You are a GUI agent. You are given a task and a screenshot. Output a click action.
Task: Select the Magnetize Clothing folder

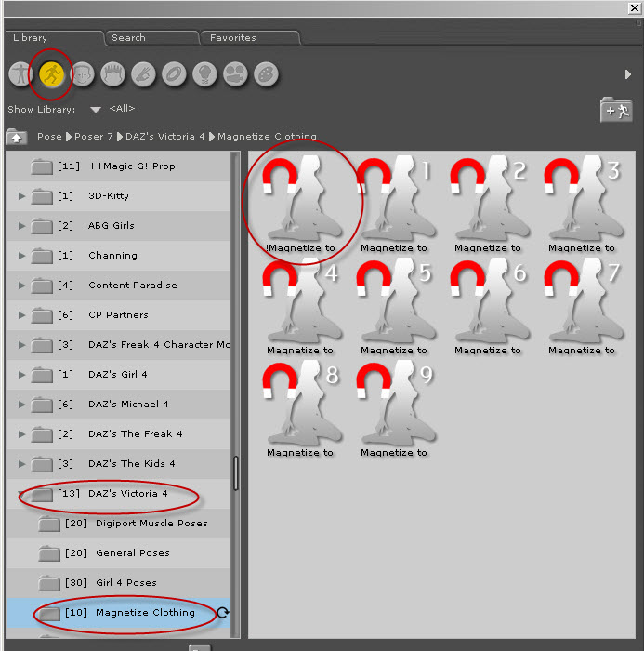tap(118, 613)
